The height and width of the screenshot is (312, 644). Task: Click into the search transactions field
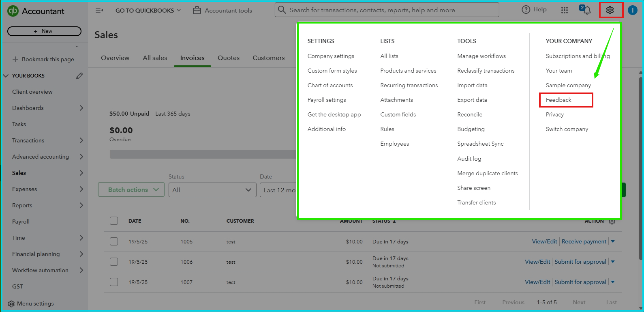387,10
